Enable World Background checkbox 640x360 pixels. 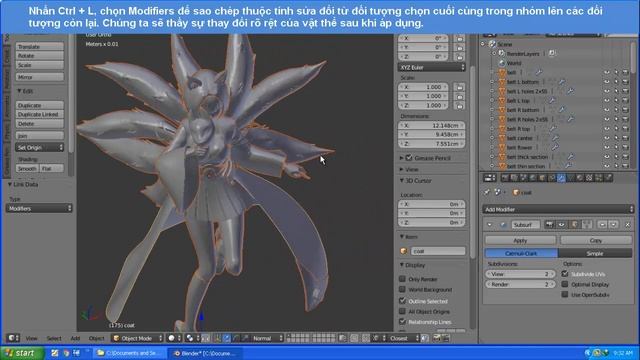(402, 289)
